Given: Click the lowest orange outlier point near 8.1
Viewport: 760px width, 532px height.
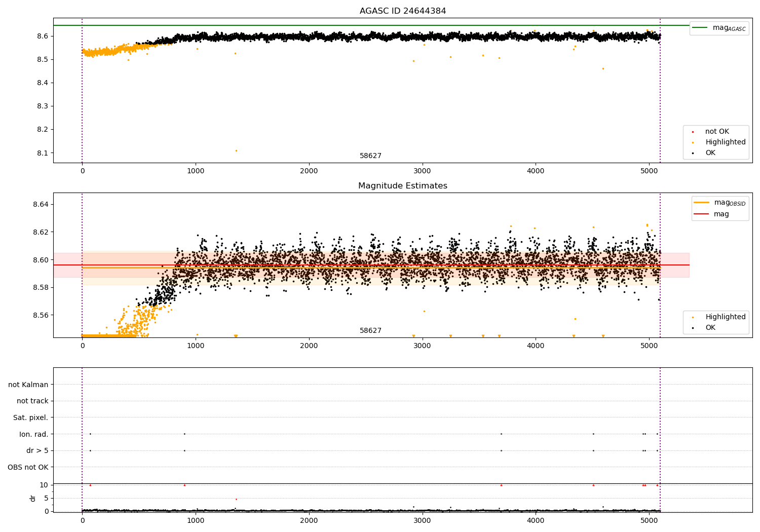Looking at the screenshot, I should 236,150.
